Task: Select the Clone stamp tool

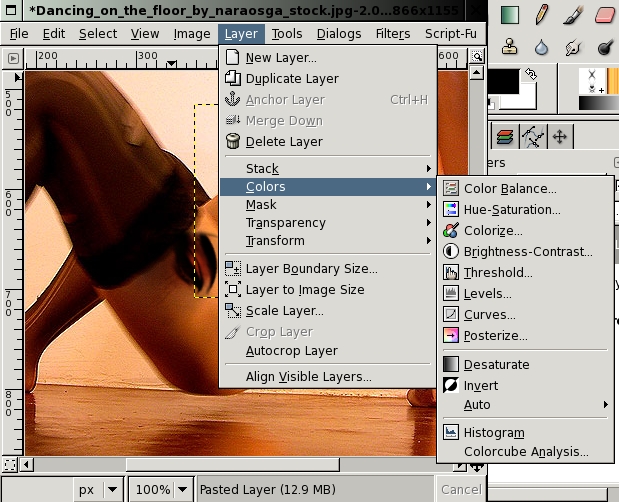Action: click(x=510, y=47)
